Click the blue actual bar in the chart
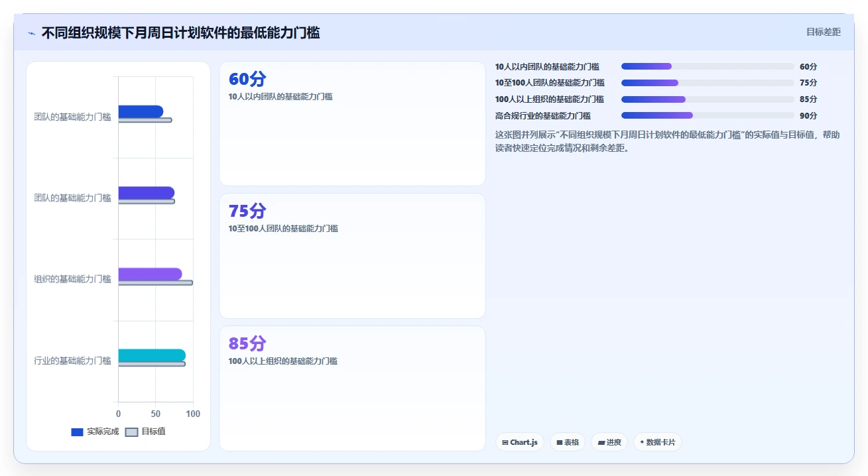Image resolution: width=868 pixels, height=476 pixels. pyautogui.click(x=141, y=111)
